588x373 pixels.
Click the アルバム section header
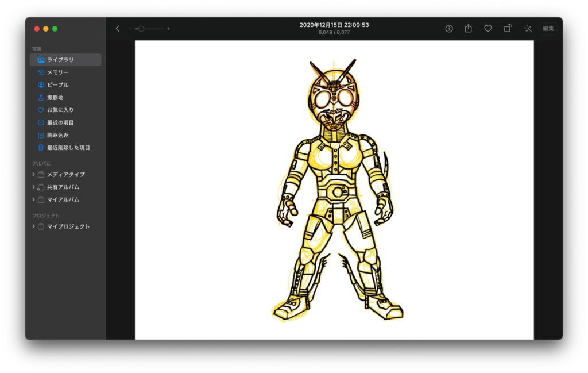pos(41,164)
